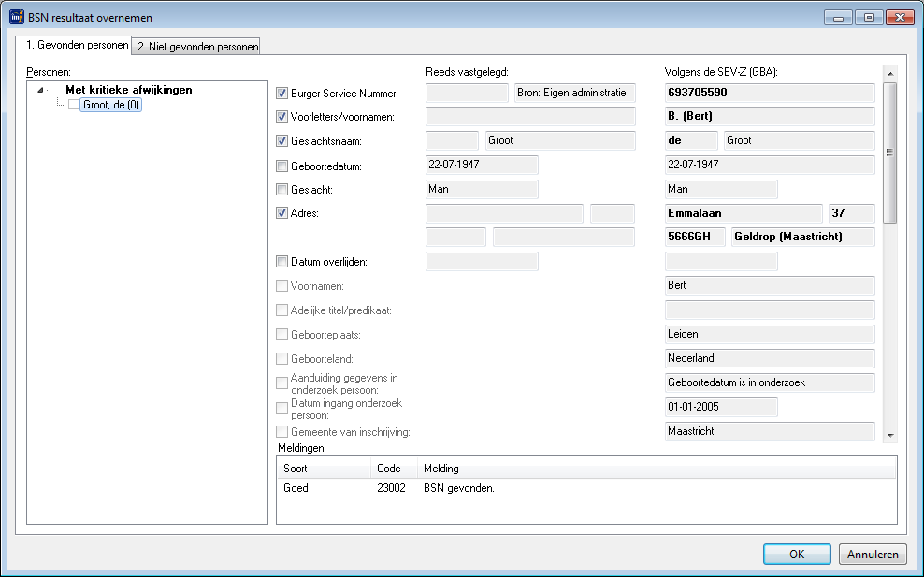924x577 pixels.
Task: Click the empty recorded Voorletters/voornamen field
Action: pyautogui.click(x=530, y=117)
